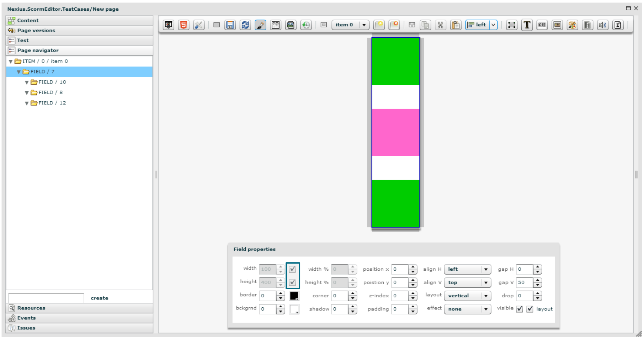The width and height of the screenshot is (644, 340).
Task: Toggle the layout checkbox
Action: pos(530,309)
